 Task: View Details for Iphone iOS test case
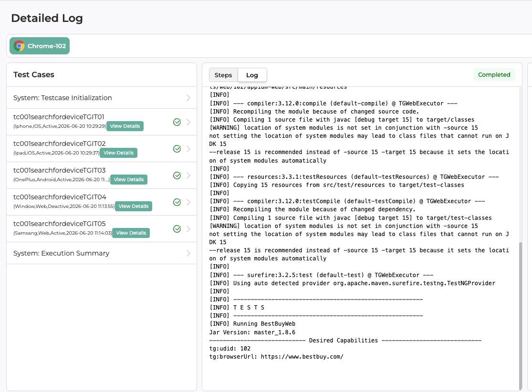tap(125, 126)
